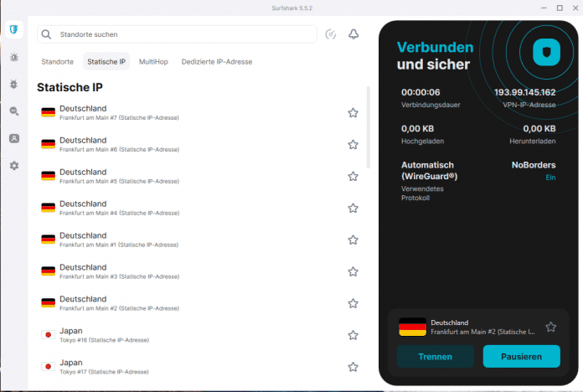
Task: Click the VPN IP address 193.99.145.162
Action: tap(524, 92)
